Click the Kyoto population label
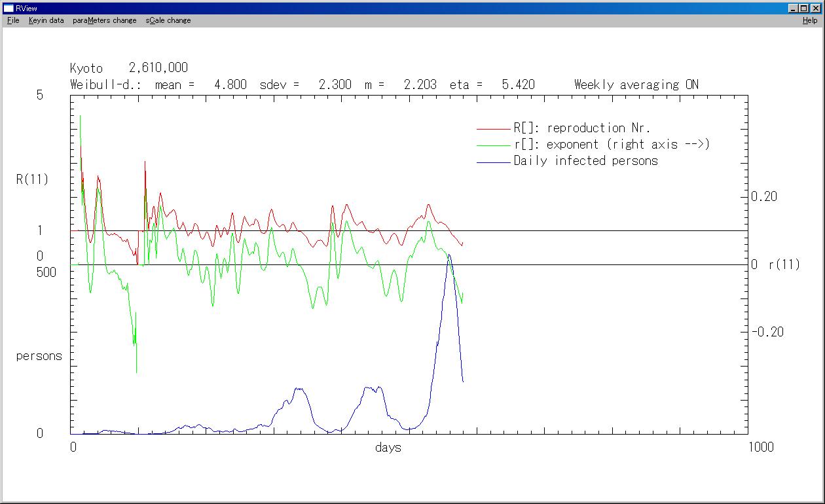825x504 pixels. click(x=129, y=68)
